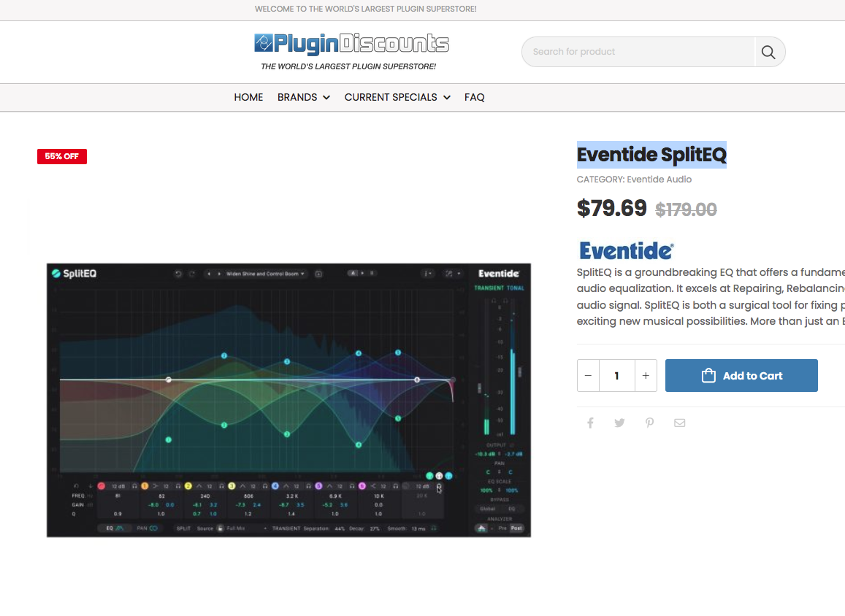Screen dimensions: 845x616
Task: Open the Eventide Audio category link
Action: (x=659, y=180)
